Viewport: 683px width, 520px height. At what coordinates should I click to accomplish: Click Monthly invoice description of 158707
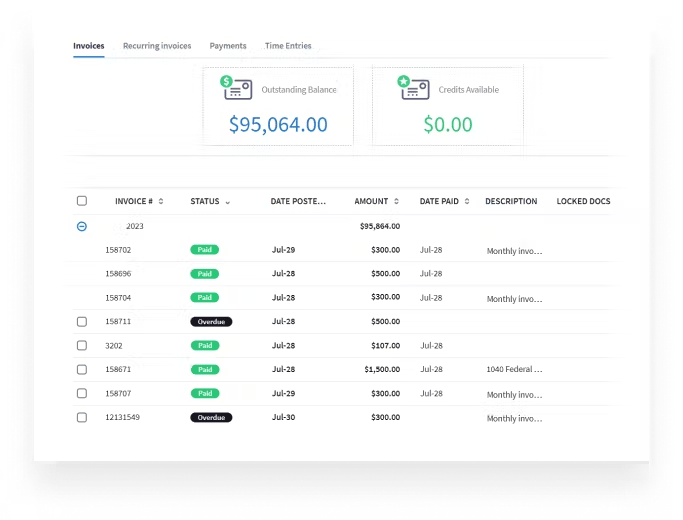point(514,395)
